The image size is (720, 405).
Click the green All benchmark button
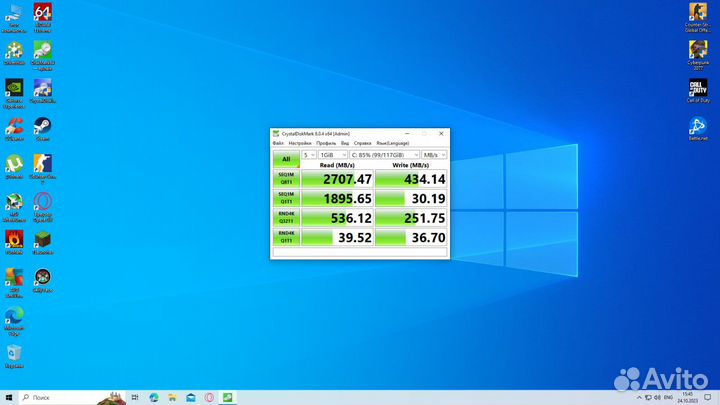[286, 159]
